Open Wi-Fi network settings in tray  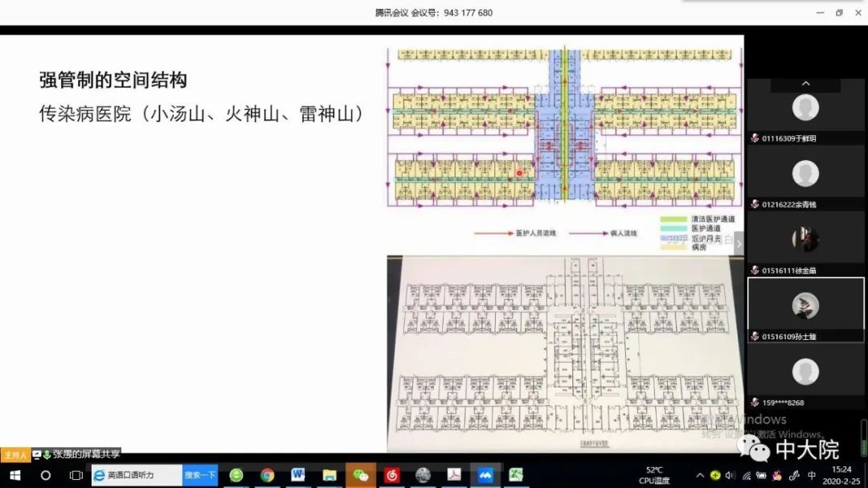pos(747,475)
